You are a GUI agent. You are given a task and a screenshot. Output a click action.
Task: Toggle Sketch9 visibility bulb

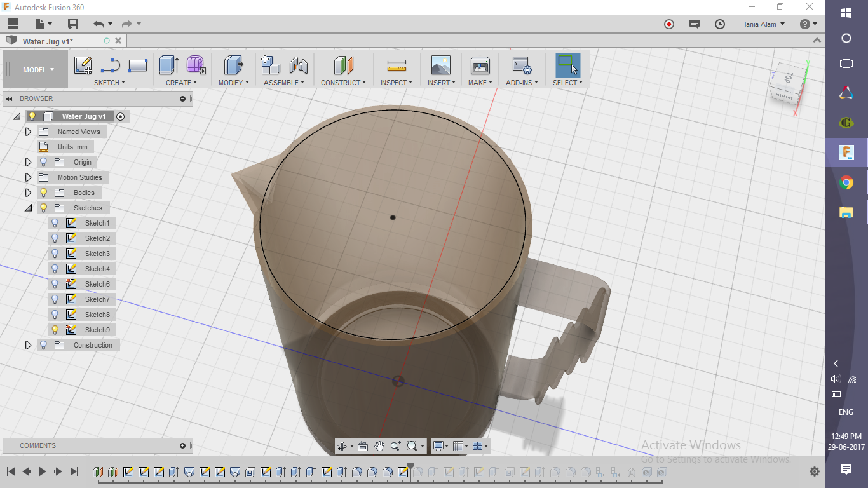tap(55, 330)
